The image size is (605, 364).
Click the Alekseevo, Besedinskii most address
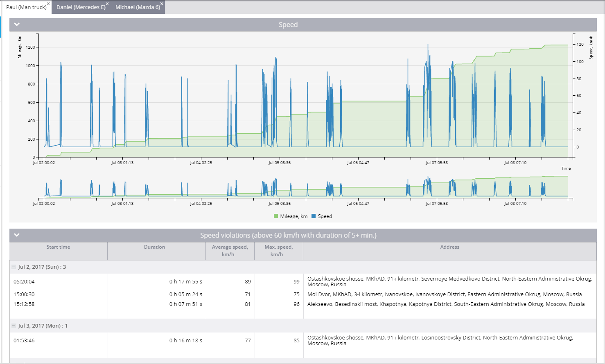pos(446,304)
